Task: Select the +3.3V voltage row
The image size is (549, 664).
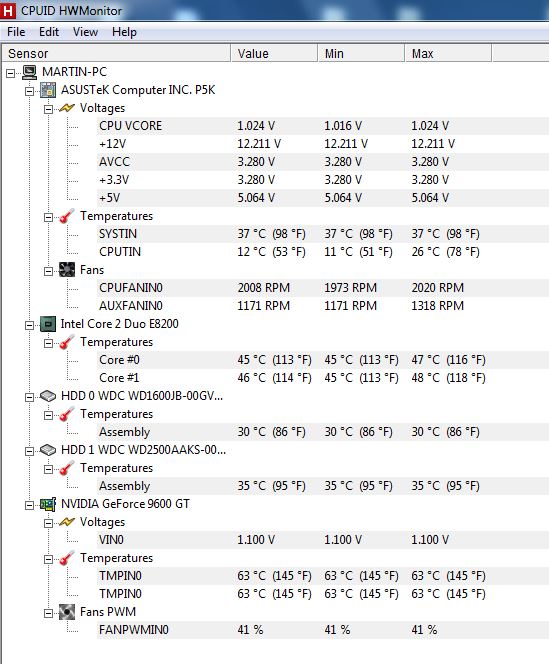Action: [x=323, y=180]
